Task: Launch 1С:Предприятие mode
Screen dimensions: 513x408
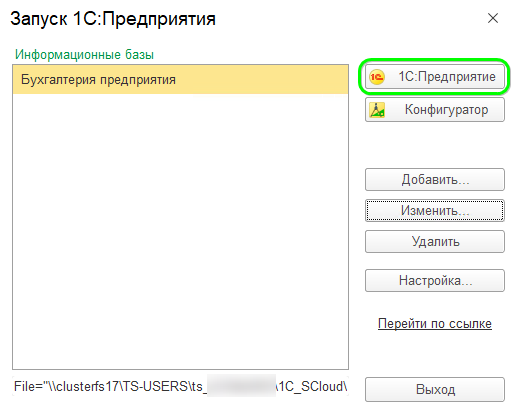Action: pos(435,77)
